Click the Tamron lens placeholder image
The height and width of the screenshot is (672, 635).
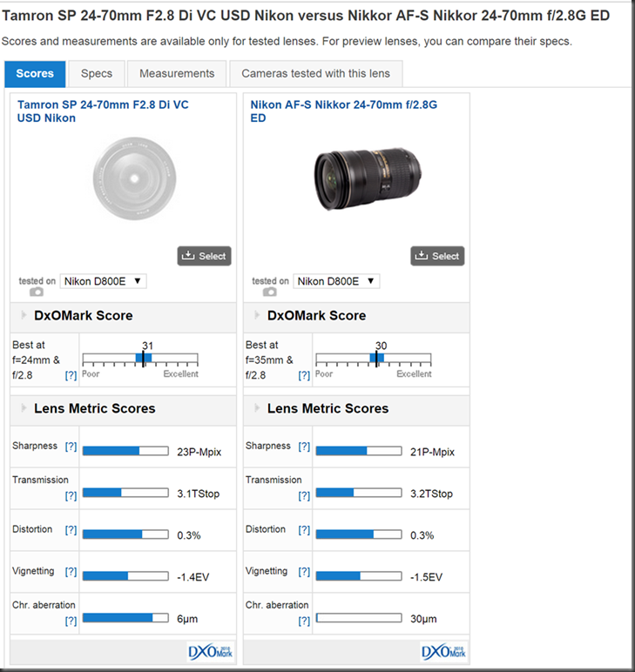click(135, 178)
